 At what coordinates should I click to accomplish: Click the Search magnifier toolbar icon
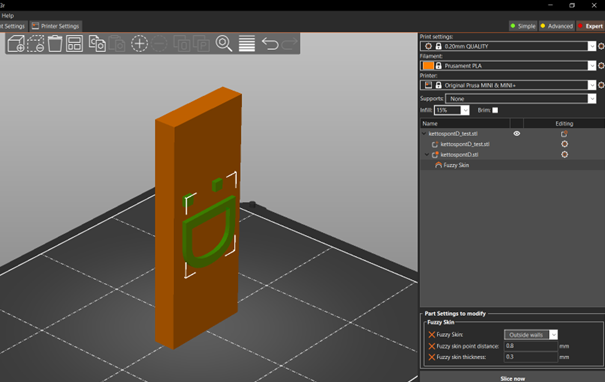[x=224, y=43]
